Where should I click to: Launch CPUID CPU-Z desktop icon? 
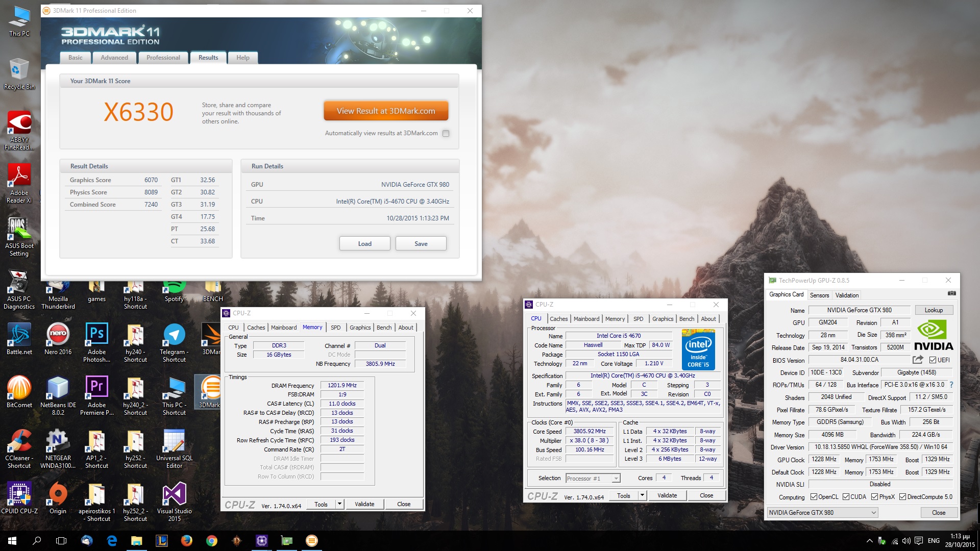(x=19, y=498)
